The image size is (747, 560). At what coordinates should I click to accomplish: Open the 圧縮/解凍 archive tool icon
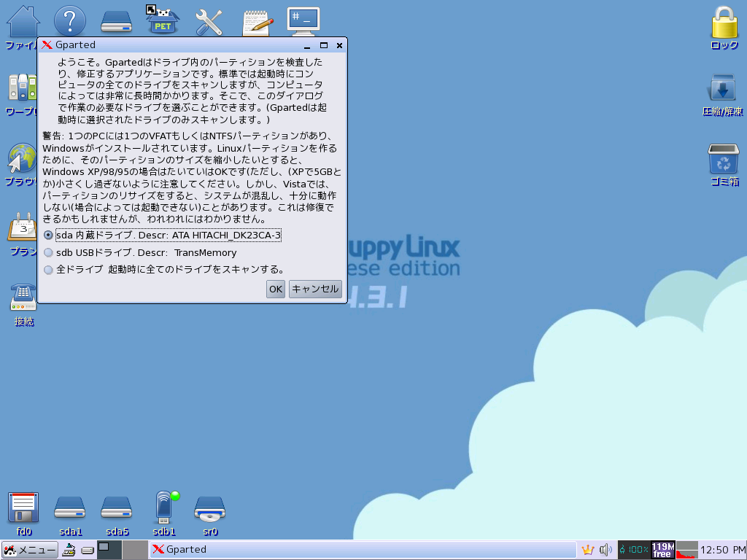723,87
